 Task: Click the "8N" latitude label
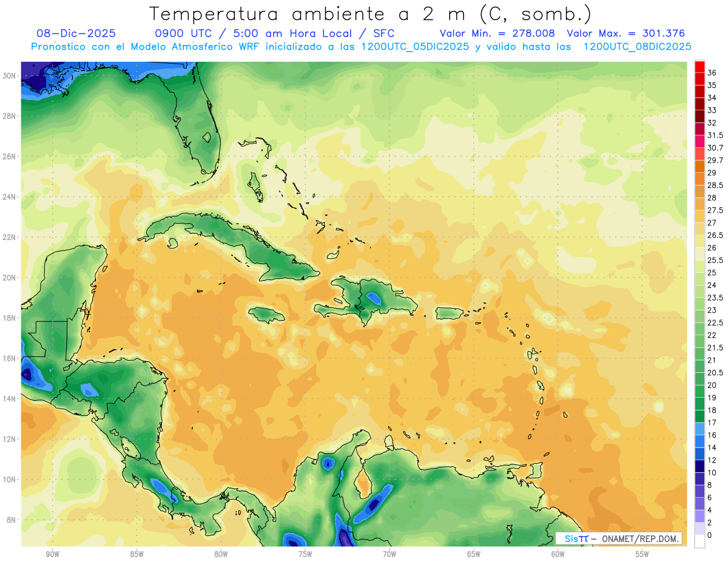[x=12, y=520]
